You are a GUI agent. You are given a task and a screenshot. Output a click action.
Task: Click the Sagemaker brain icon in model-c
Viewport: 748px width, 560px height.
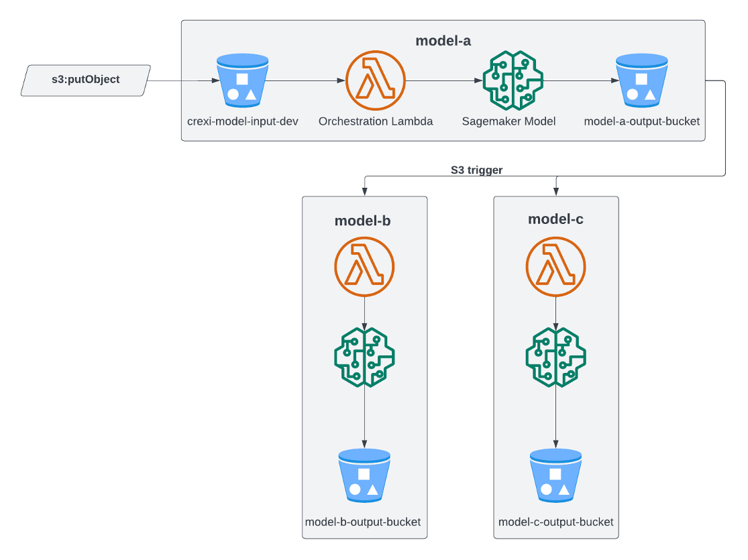coord(556,359)
